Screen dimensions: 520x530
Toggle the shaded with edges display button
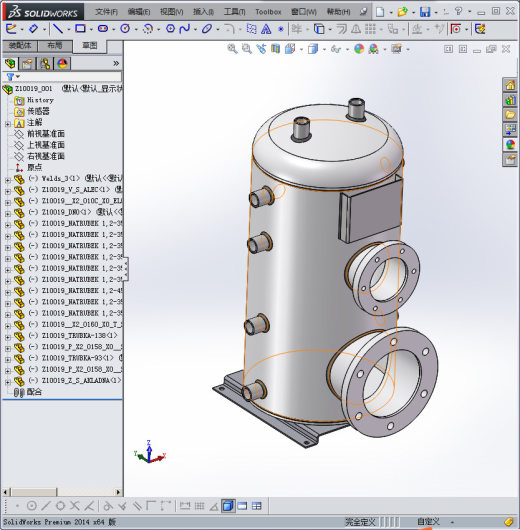228,506
